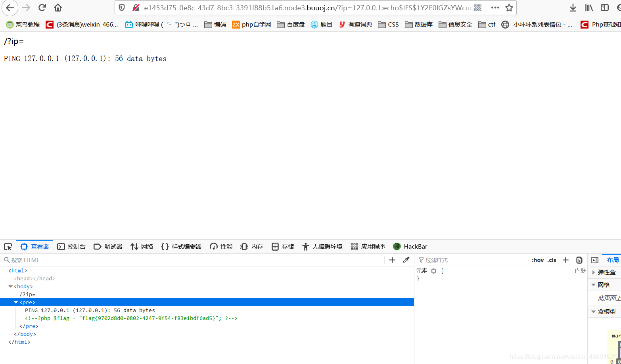The width and height of the screenshot is (621, 364).
Task: Create a new node with plus icon
Action: pyautogui.click(x=392, y=260)
